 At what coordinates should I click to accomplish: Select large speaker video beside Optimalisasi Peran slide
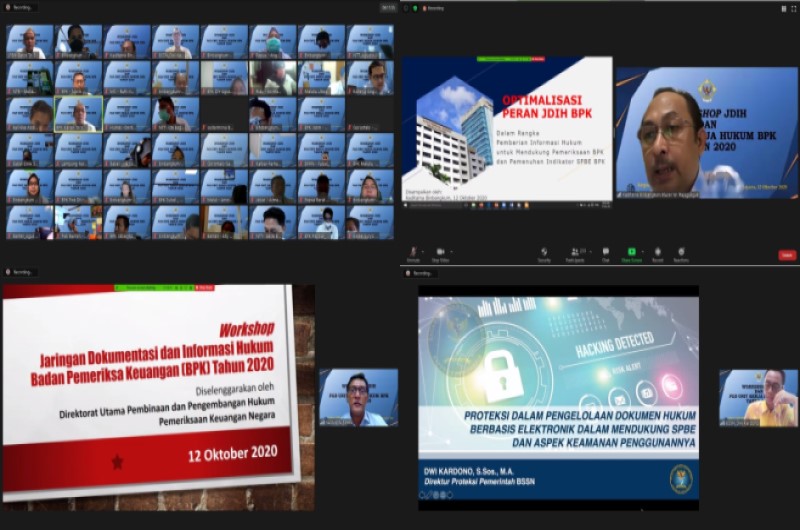click(707, 133)
